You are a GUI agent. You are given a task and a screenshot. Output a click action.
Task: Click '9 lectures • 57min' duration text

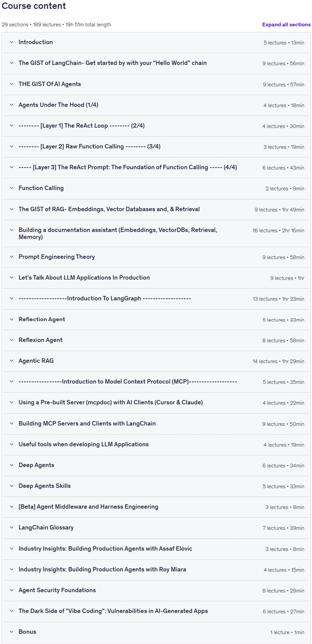(284, 84)
